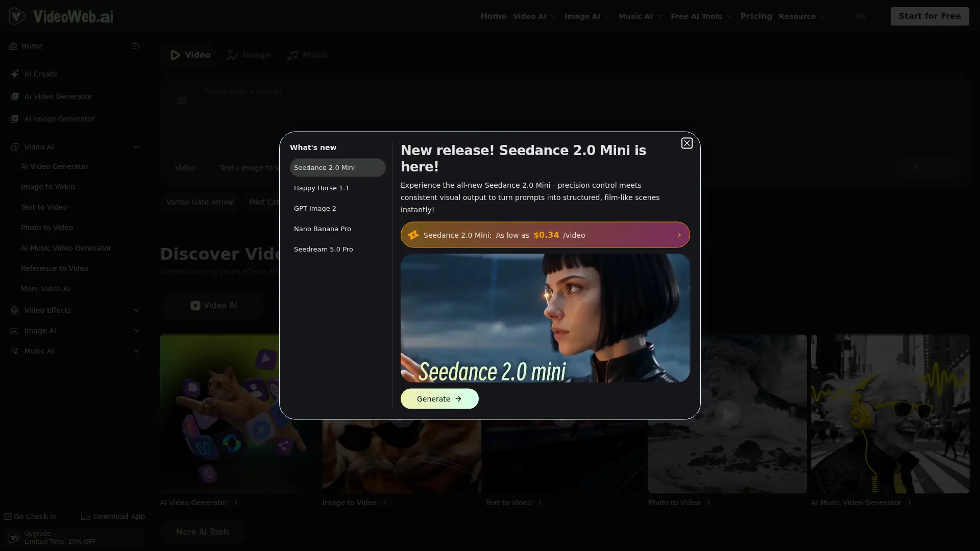Click the Download App device icon
Image resolution: width=980 pixels, height=551 pixels.
pos(86,516)
